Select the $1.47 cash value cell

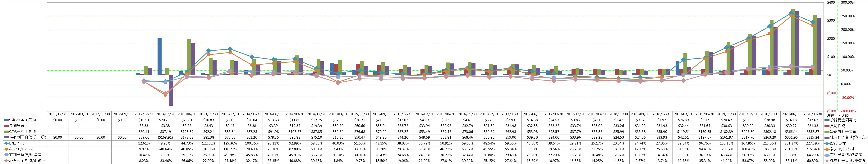pos(618,120)
